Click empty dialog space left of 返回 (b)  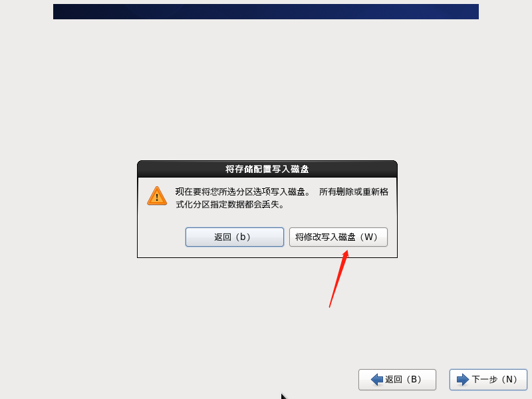point(162,237)
